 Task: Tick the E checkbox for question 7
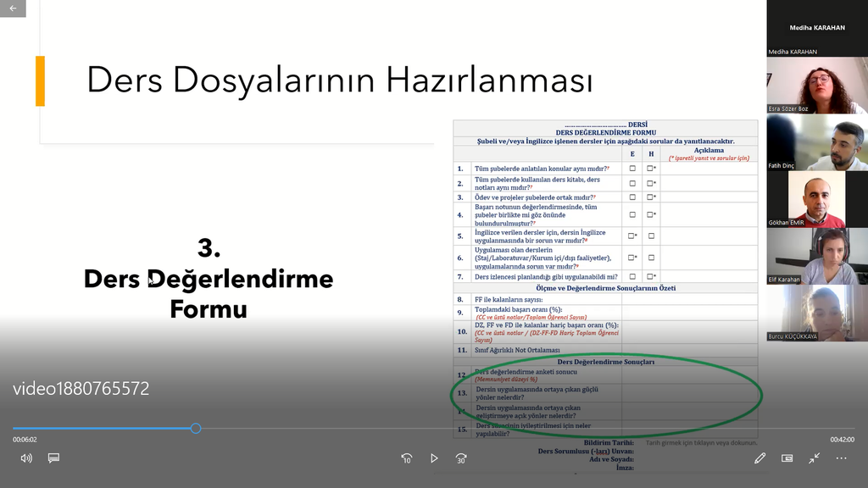point(632,277)
